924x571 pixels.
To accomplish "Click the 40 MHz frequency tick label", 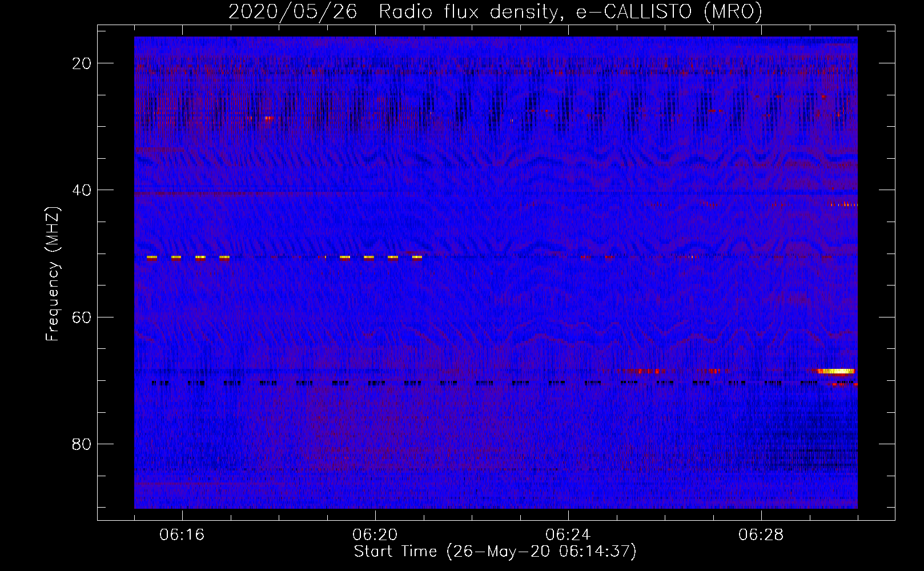I will [x=82, y=190].
